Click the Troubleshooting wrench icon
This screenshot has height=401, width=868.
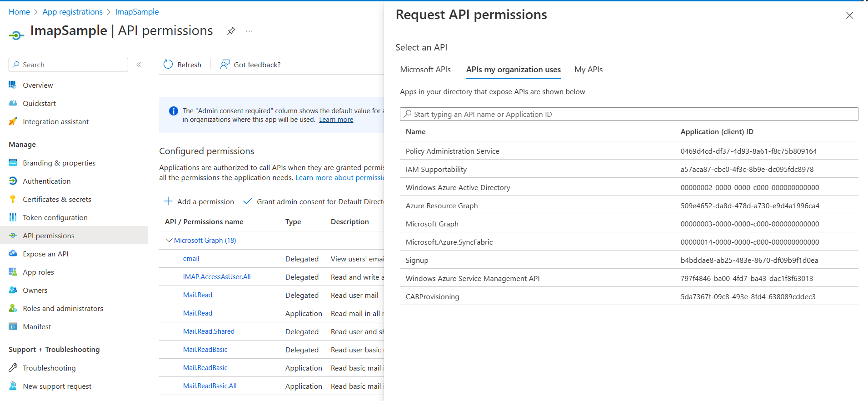(x=13, y=368)
